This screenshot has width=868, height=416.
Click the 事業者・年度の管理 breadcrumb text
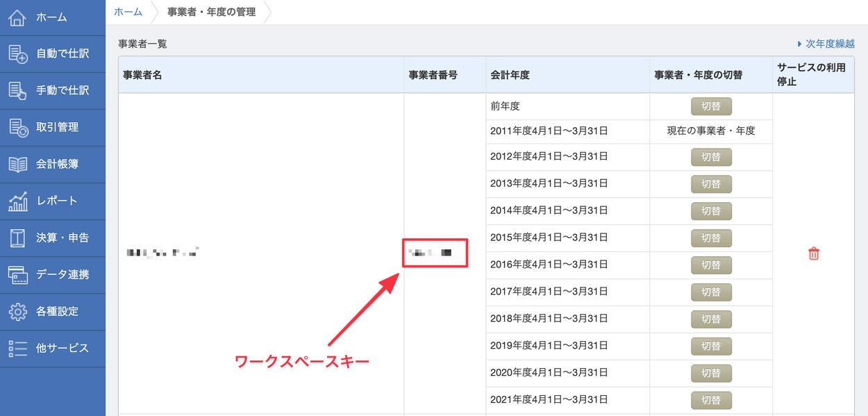211,12
